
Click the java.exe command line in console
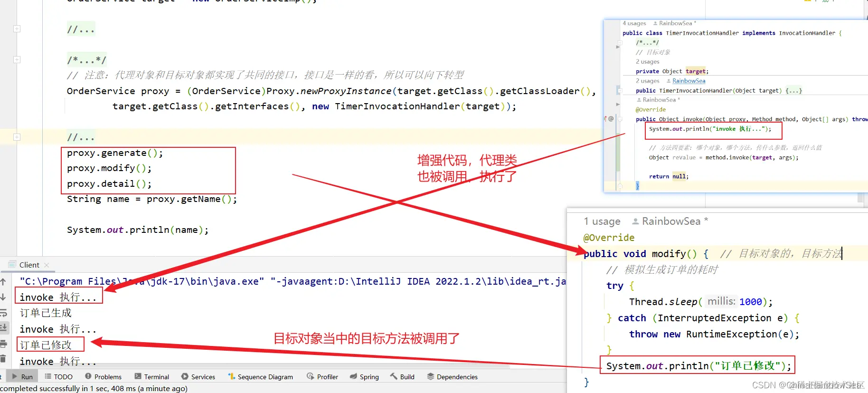tap(292, 281)
